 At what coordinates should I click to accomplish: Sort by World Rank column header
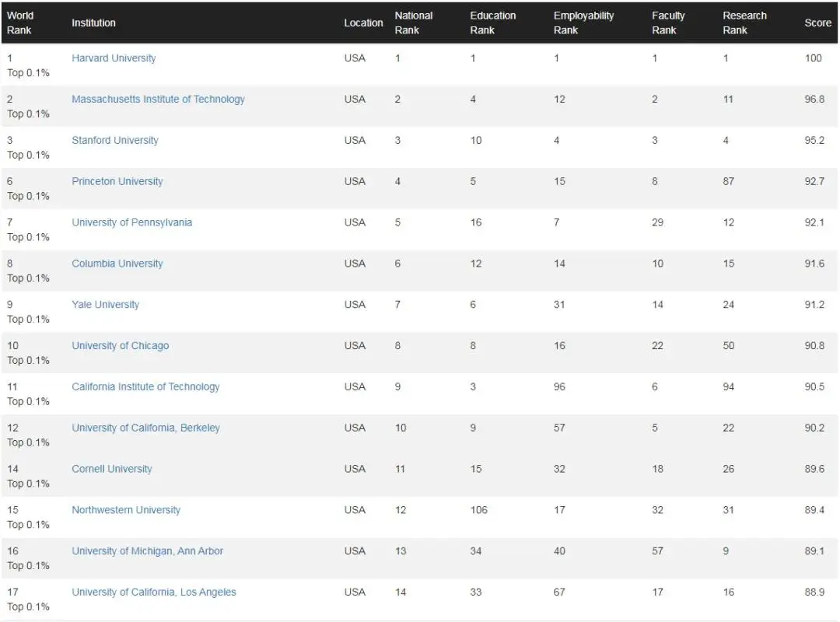click(20, 23)
